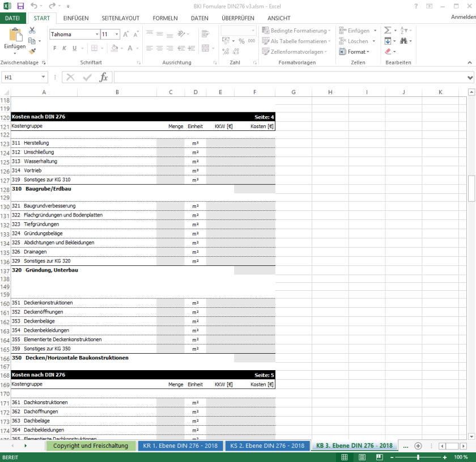Open the Tahoma font name dropdown

pos(95,35)
